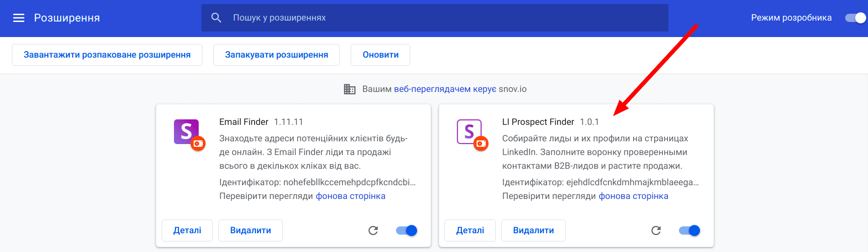Reload the LI Prospect Finder extension

pos(656,231)
